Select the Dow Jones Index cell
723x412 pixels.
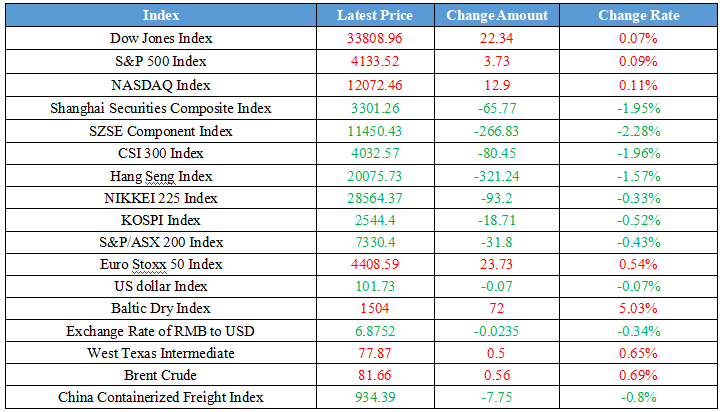(162, 38)
